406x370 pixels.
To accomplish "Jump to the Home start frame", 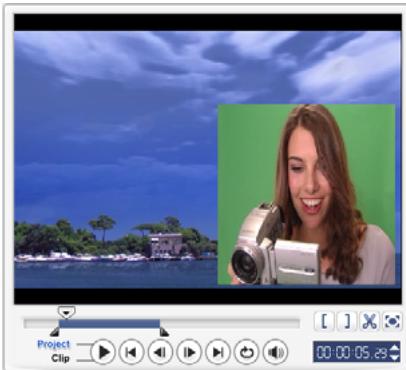I will [x=131, y=352].
